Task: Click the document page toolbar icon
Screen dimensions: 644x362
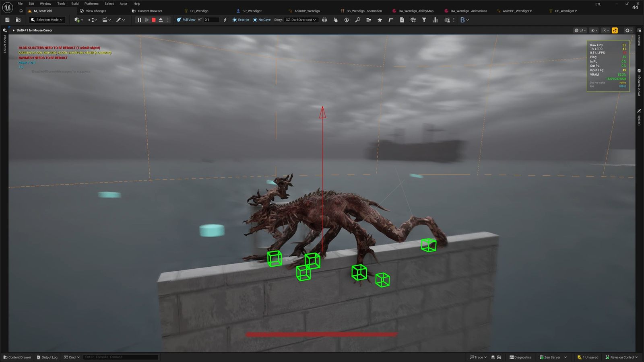Action: pyautogui.click(x=402, y=20)
